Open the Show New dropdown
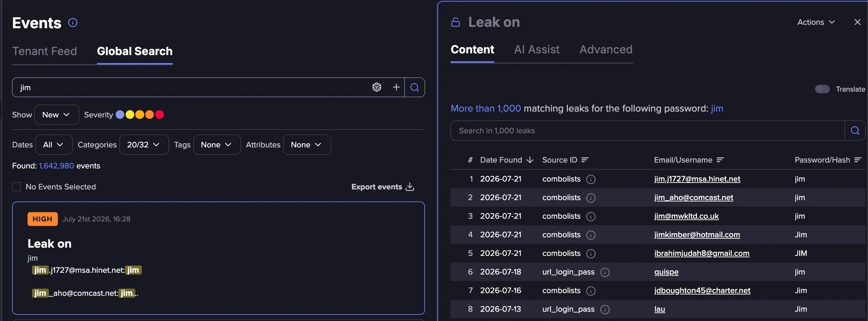868x321 pixels. [x=56, y=115]
